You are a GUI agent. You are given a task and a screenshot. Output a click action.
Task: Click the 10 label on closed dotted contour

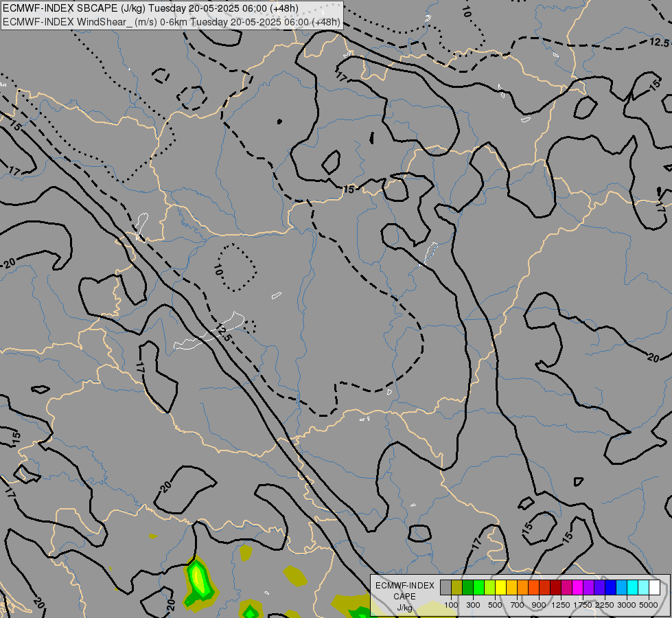click(218, 270)
